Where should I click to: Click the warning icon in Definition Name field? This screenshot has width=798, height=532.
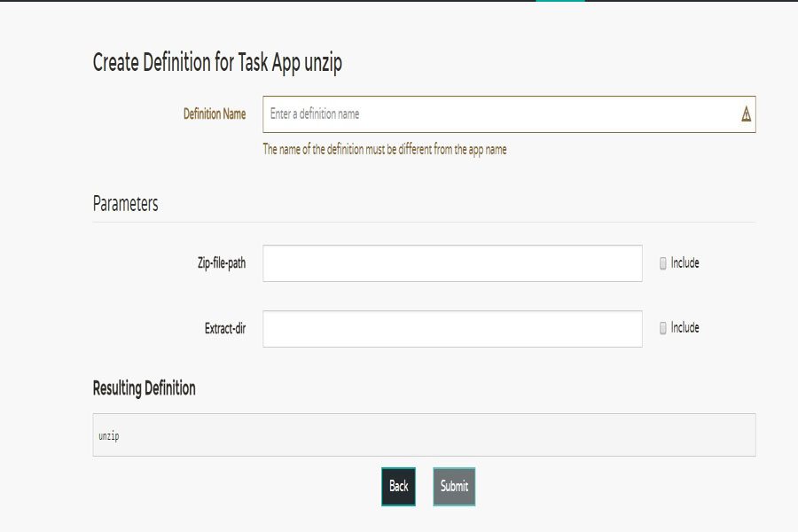(x=746, y=114)
